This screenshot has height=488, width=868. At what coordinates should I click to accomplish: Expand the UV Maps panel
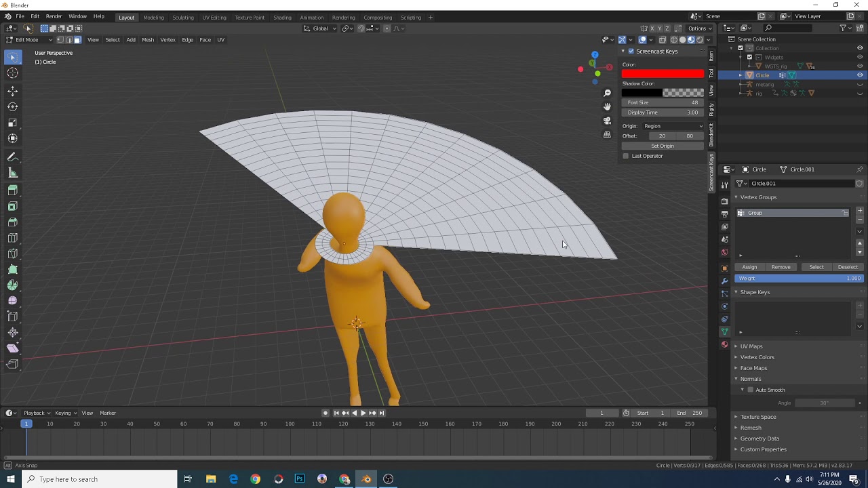coord(751,346)
